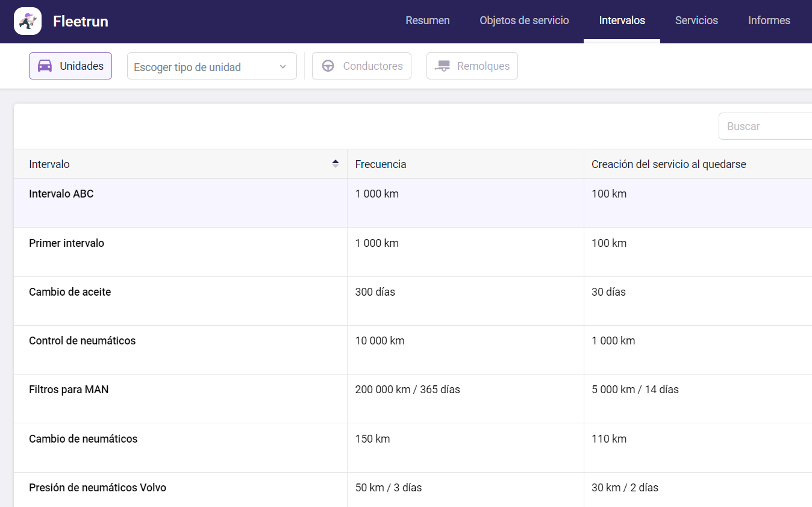This screenshot has height=507, width=812.
Task: Select the Primer intervalo row
Action: (413, 252)
